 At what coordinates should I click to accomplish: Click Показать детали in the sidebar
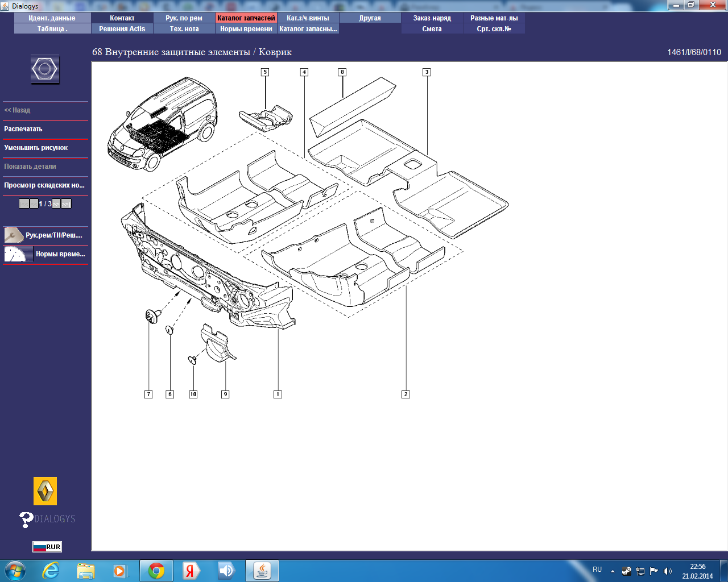30,167
